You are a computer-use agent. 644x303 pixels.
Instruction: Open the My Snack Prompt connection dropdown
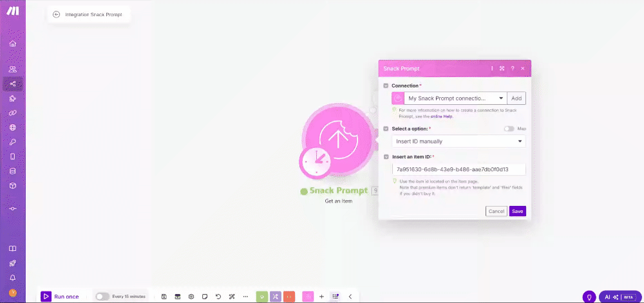[455, 98]
